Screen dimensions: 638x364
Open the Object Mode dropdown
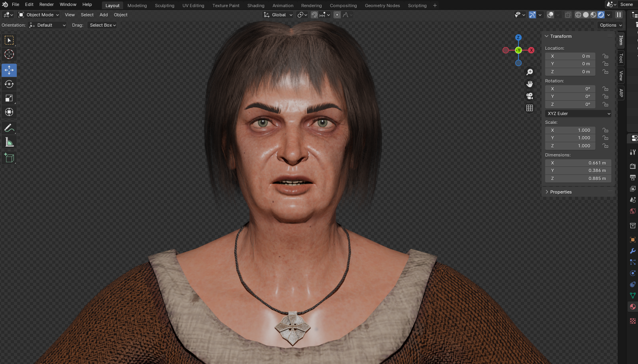pyautogui.click(x=39, y=15)
